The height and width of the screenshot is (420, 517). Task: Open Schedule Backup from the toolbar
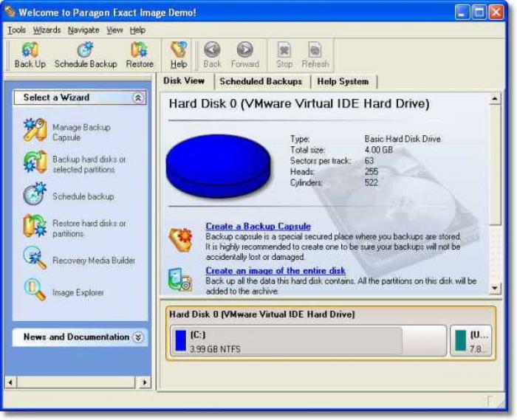click(x=86, y=55)
